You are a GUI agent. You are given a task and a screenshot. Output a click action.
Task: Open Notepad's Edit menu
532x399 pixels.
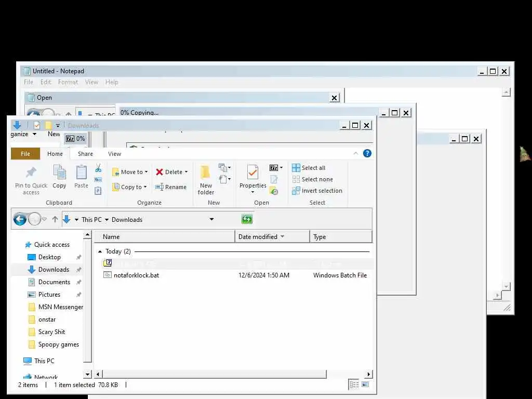coord(46,82)
